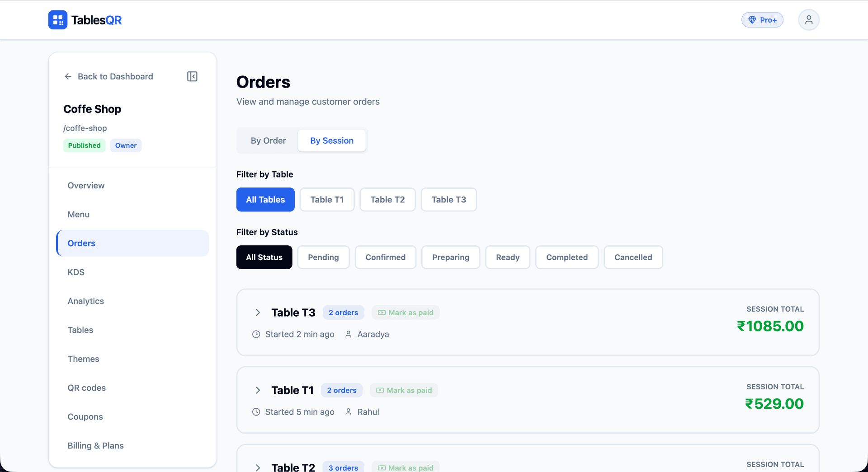Filter by Cancelled status
This screenshot has width=868, height=472.
coord(633,257)
